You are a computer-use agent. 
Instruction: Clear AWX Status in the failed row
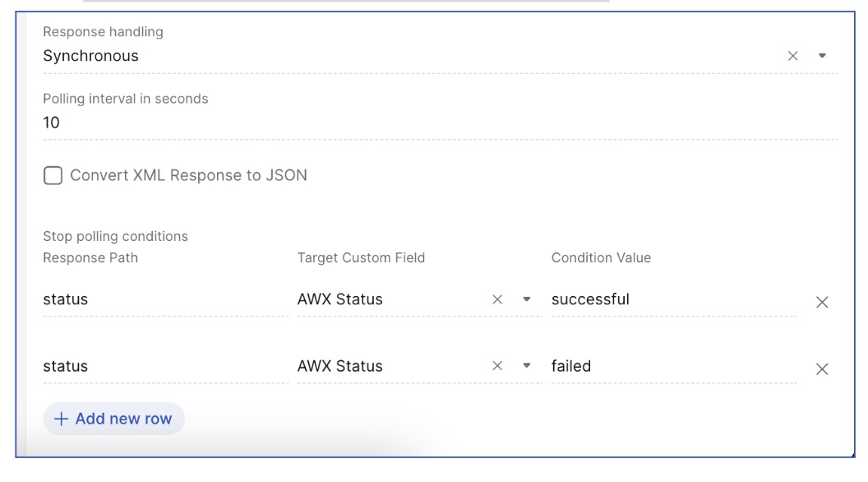[496, 366]
